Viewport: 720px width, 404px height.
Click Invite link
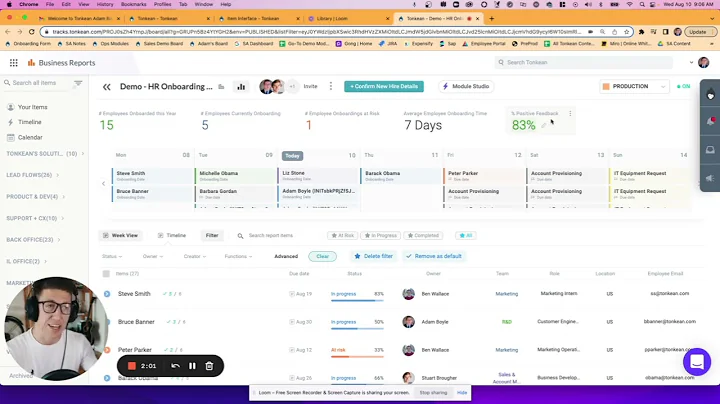pos(310,86)
